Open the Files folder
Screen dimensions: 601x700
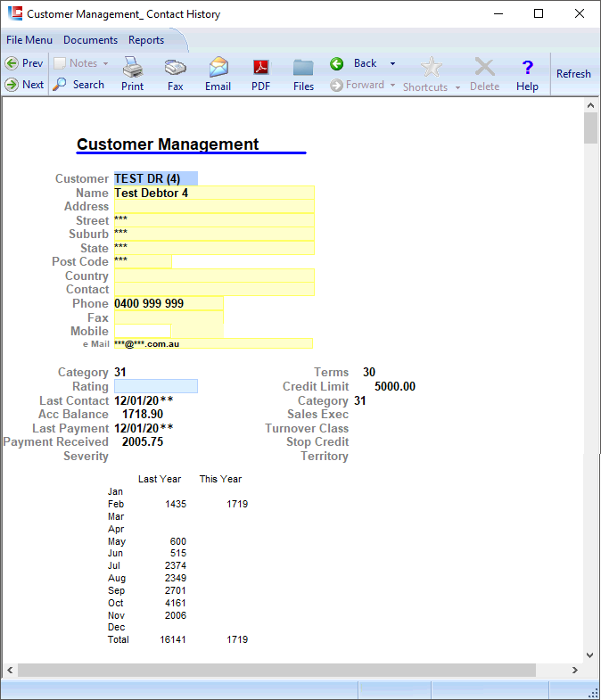tap(304, 74)
